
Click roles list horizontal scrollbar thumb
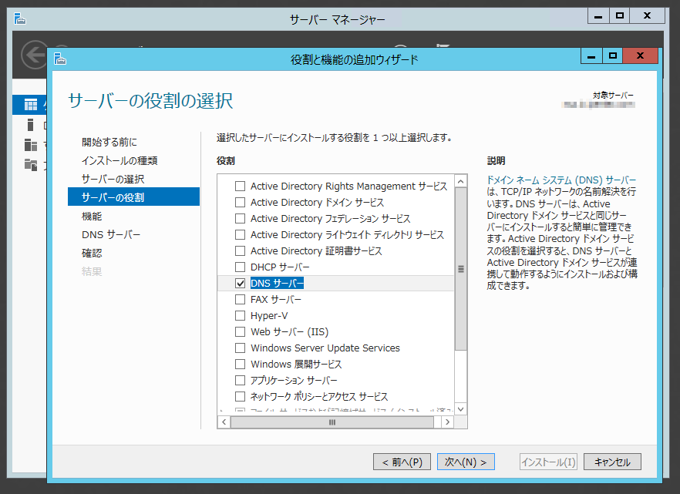332,422
